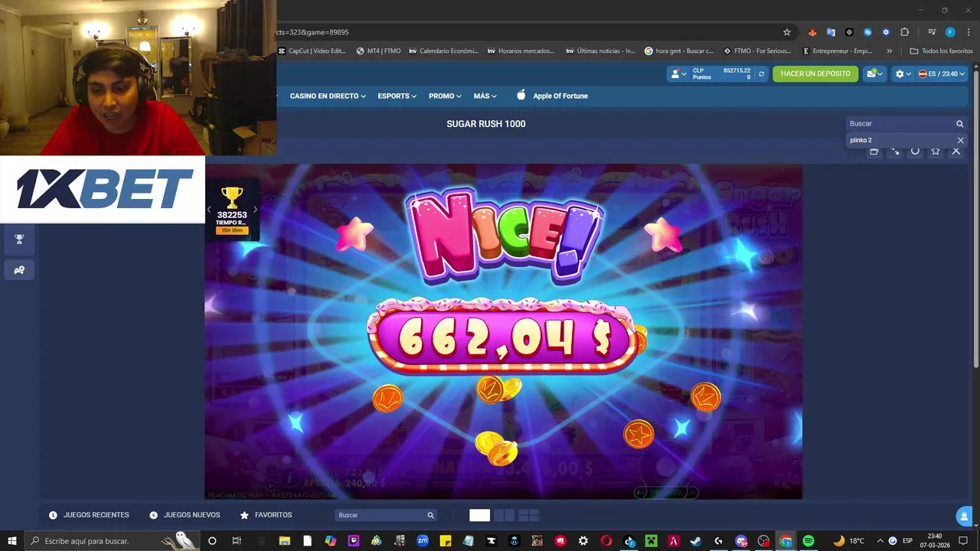Close the Sugar Rush game panel

point(955,152)
